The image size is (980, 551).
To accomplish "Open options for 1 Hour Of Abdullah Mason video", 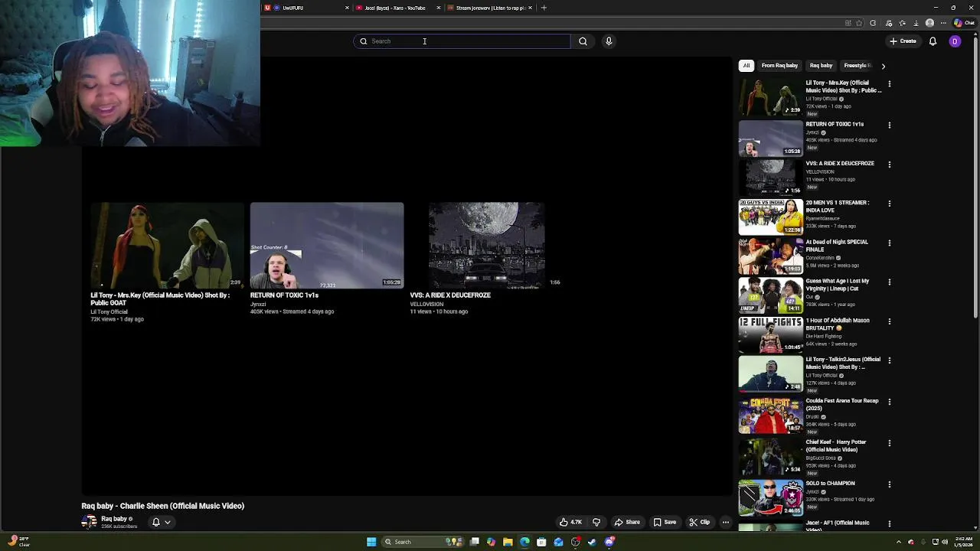I will [889, 321].
